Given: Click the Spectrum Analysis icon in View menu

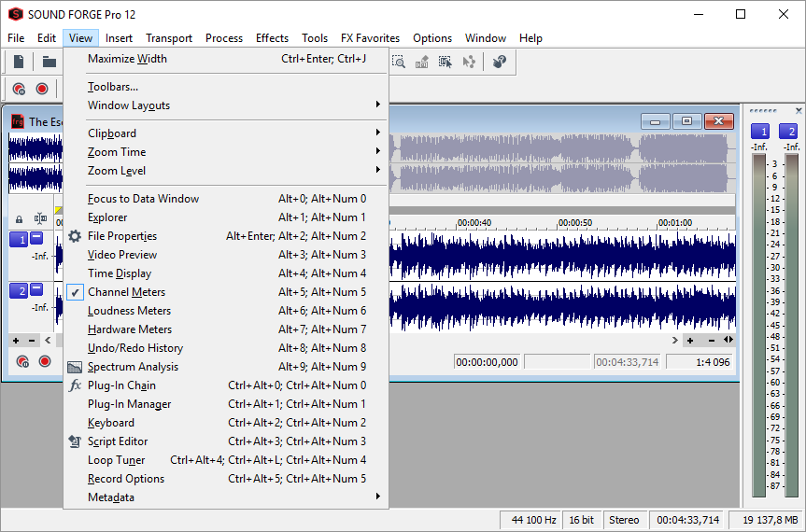Looking at the screenshot, I should [x=75, y=367].
